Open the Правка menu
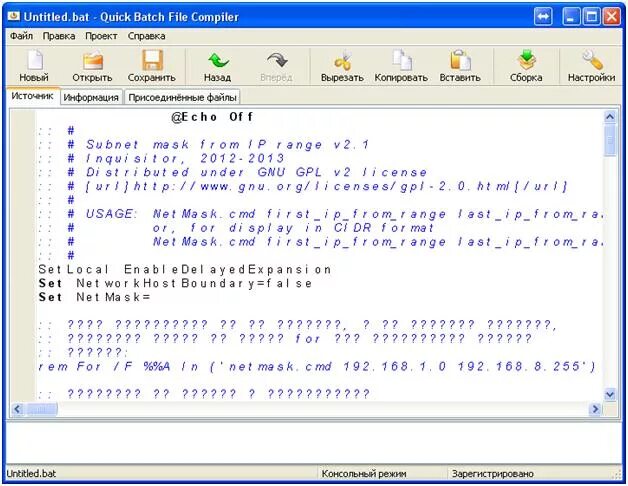The width and height of the screenshot is (628, 486). click(59, 36)
